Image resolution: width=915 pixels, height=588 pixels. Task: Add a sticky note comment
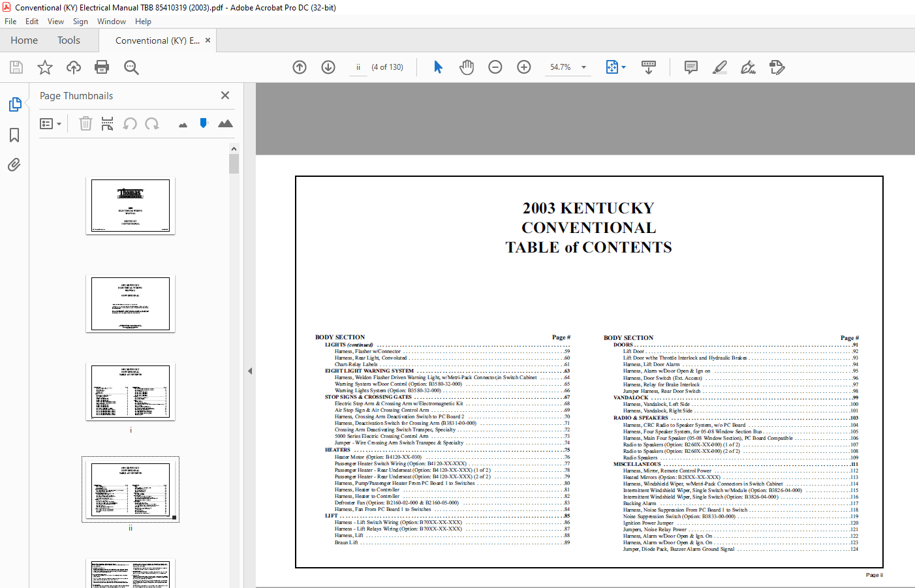pyautogui.click(x=691, y=67)
